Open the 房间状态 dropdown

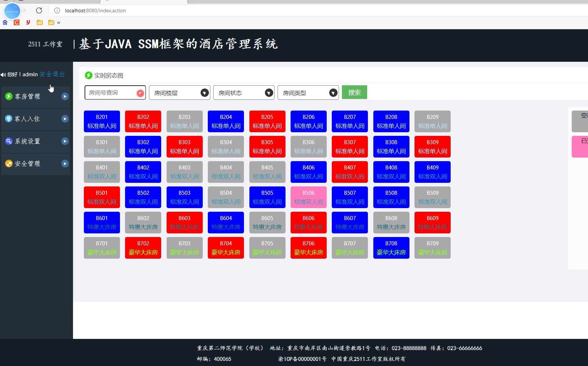coord(244,92)
